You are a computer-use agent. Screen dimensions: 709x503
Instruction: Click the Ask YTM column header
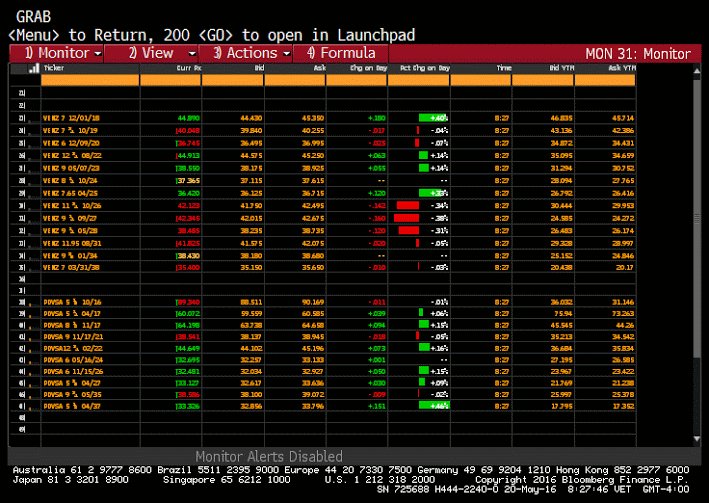[x=622, y=68]
